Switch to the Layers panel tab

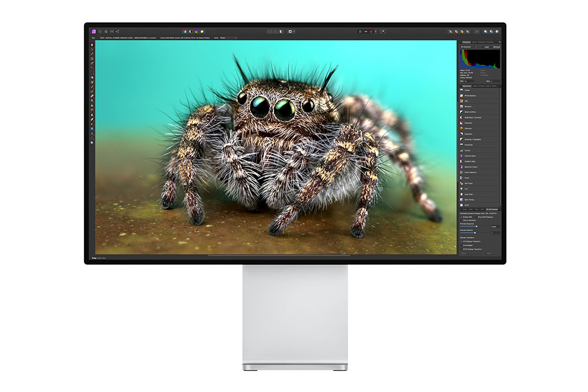pos(475,86)
